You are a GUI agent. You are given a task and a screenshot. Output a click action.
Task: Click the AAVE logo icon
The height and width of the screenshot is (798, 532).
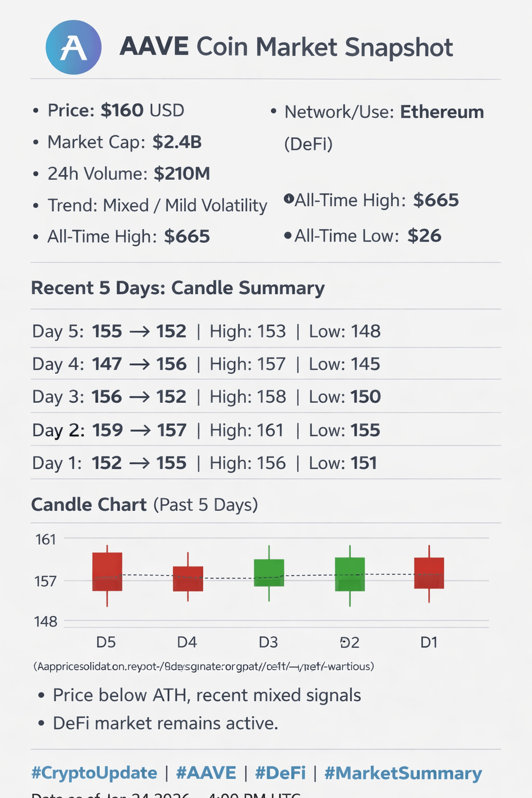[73, 47]
